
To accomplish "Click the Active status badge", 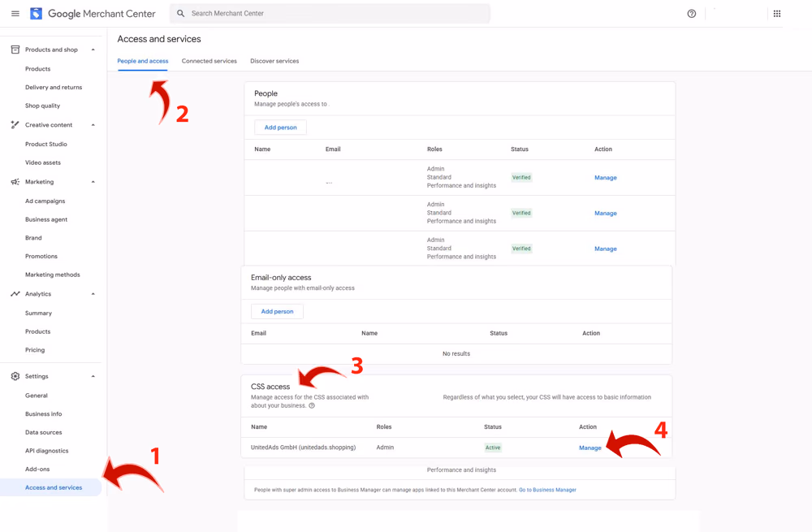I will (493, 448).
